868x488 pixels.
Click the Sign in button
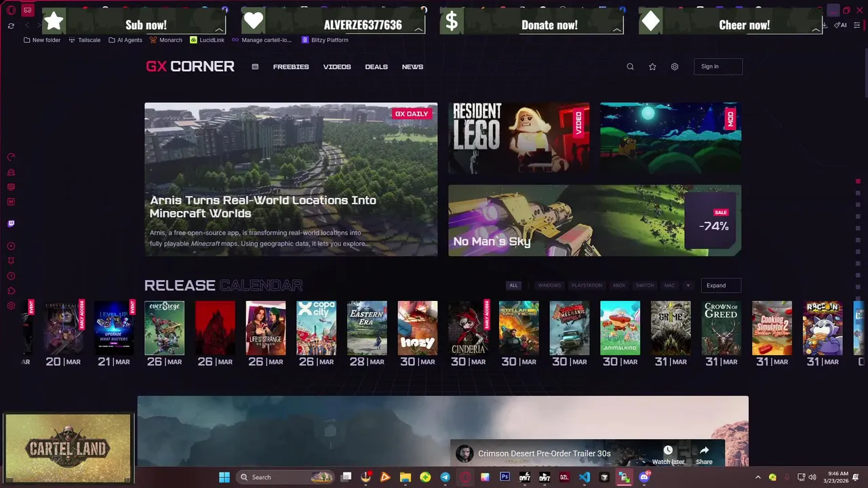[x=718, y=66]
